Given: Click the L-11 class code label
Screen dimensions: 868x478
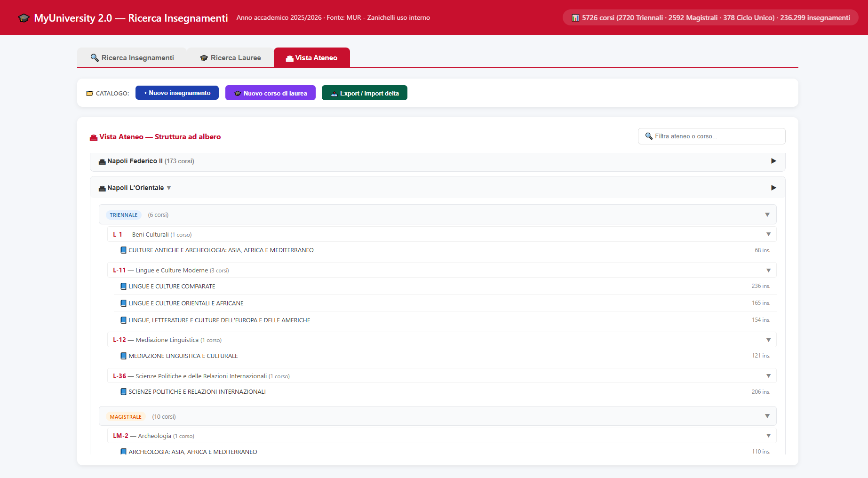Looking at the screenshot, I should tap(119, 270).
